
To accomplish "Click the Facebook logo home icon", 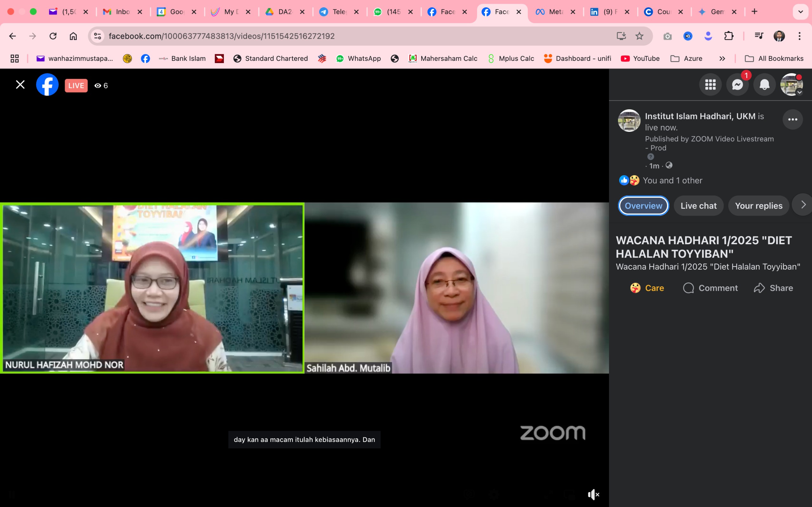I will coord(47,85).
